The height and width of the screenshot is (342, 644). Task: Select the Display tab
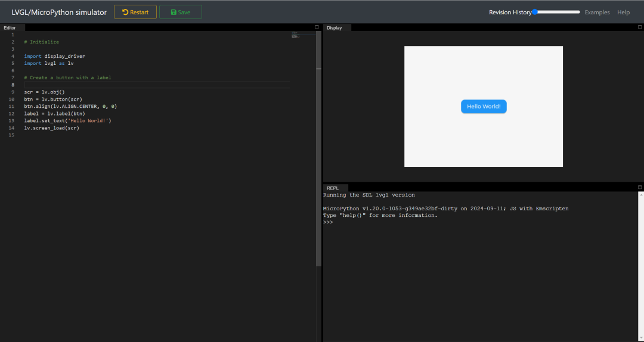click(335, 27)
